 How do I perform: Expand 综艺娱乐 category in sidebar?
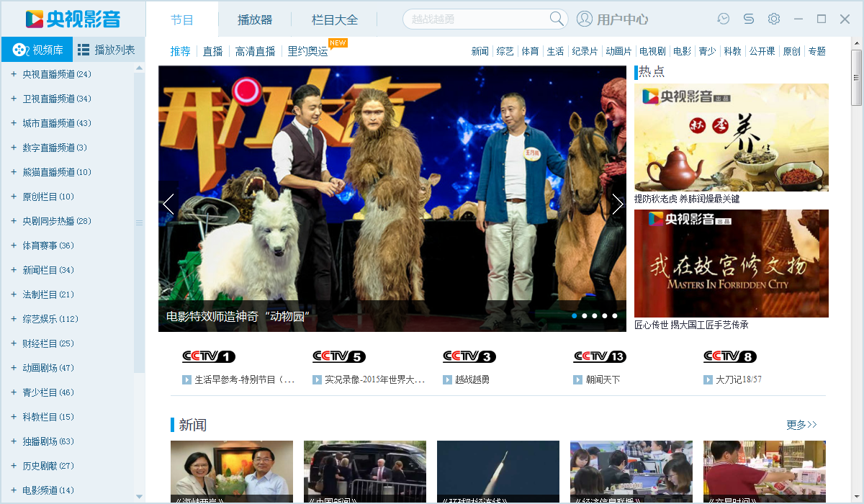click(14, 319)
